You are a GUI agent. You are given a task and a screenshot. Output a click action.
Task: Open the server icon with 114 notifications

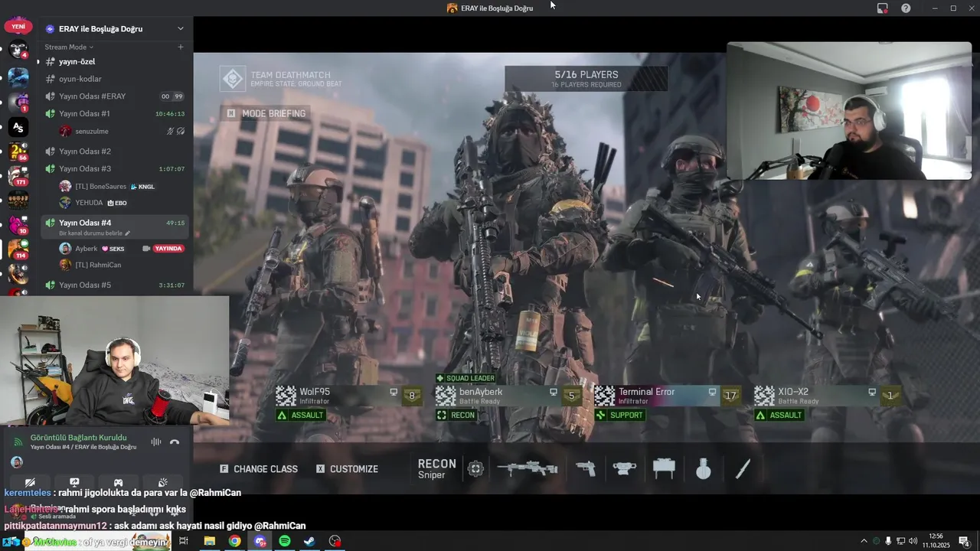point(18,249)
